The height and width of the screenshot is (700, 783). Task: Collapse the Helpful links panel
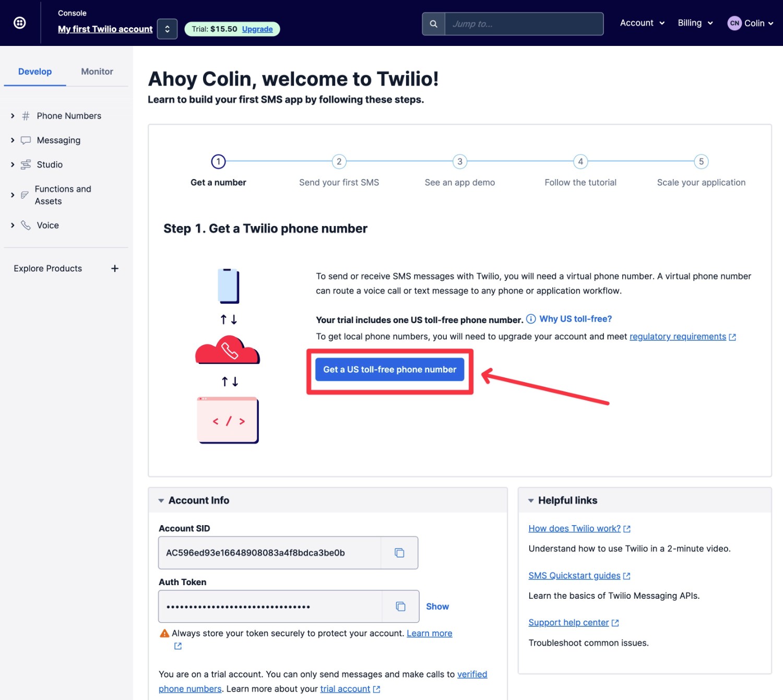click(531, 500)
